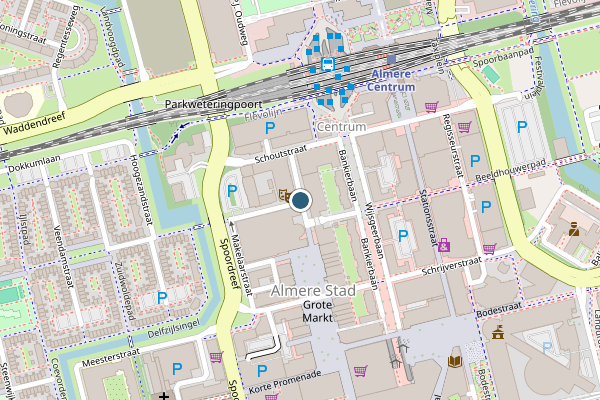Select parking icon beside Zuidwoldepad
This screenshot has width=600, height=400.
pyautogui.click(x=162, y=297)
